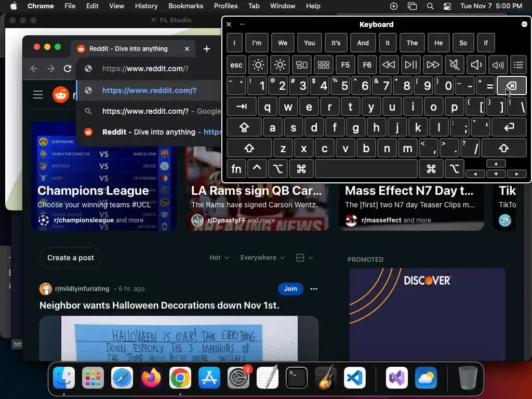The image size is (532, 399).
Task: Insert the suggested word "I'm"
Action: 257,43
